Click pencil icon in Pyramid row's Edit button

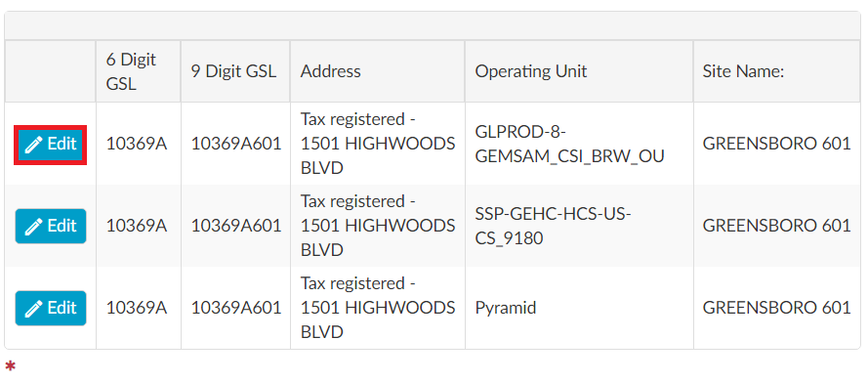pyautogui.click(x=34, y=309)
